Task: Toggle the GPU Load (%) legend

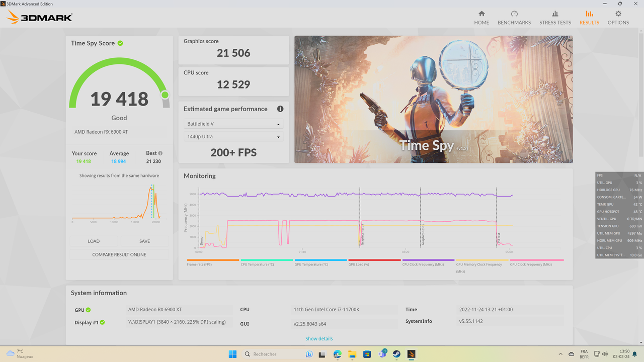Action: (x=374, y=262)
